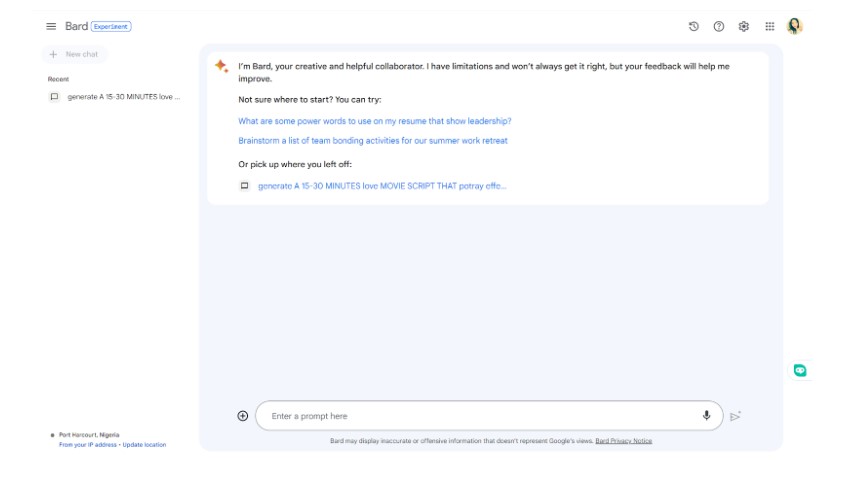Click the upload image plus icon
Screen dimensions: 843x487
click(x=243, y=415)
